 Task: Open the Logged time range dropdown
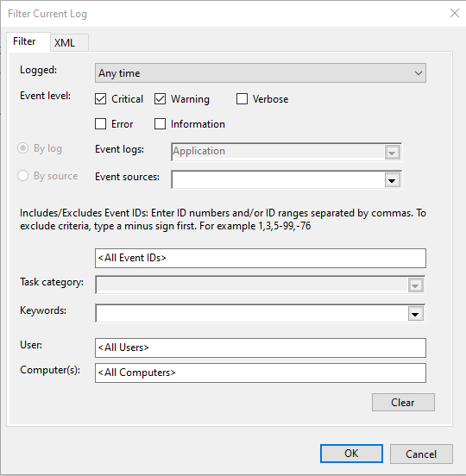[261, 72]
